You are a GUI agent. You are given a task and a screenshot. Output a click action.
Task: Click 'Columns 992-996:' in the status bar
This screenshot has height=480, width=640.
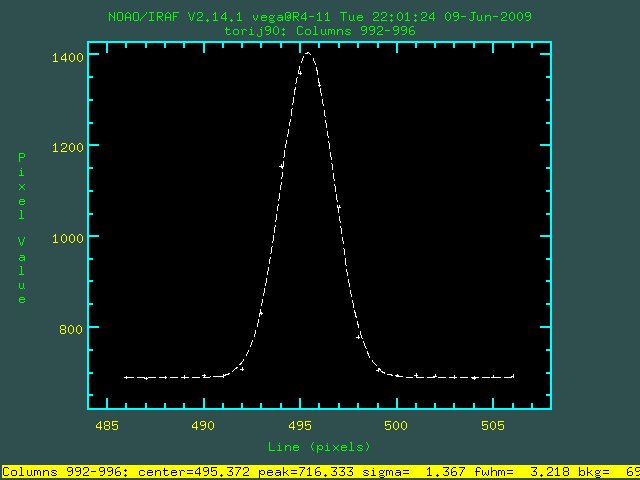pos(66,472)
